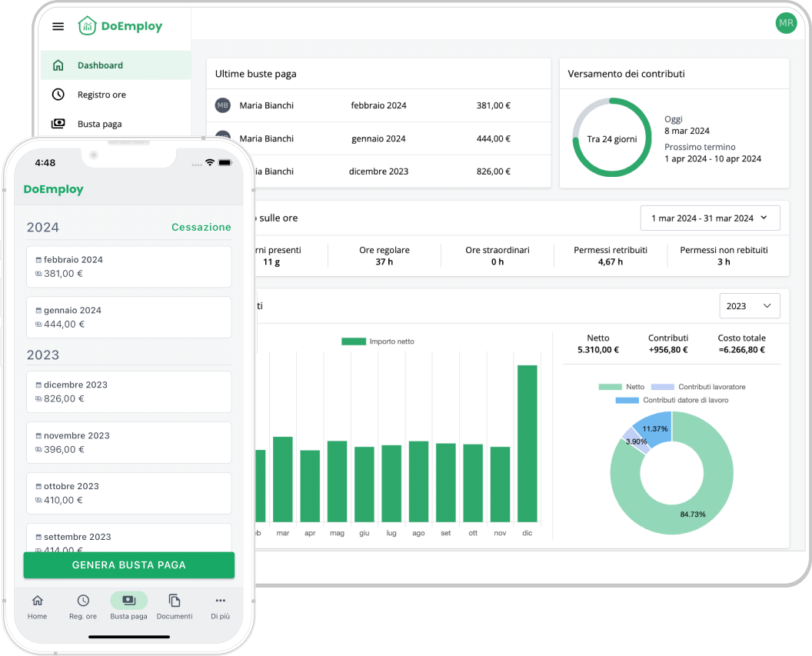Tap the Documenti icon in bottom bar
The height and width of the screenshot is (656, 812).
pyautogui.click(x=175, y=601)
